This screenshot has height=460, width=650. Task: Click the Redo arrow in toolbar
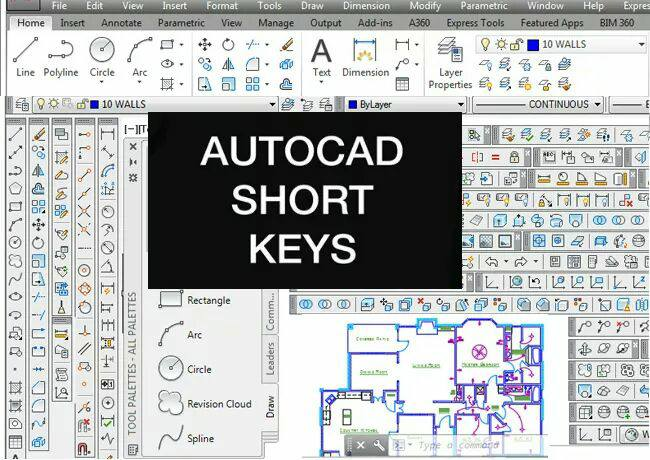pos(521,261)
